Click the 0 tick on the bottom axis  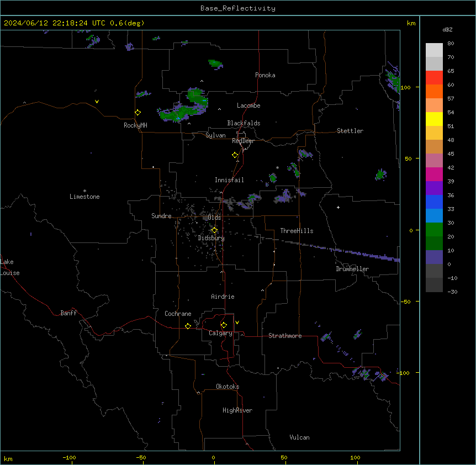coord(213,457)
